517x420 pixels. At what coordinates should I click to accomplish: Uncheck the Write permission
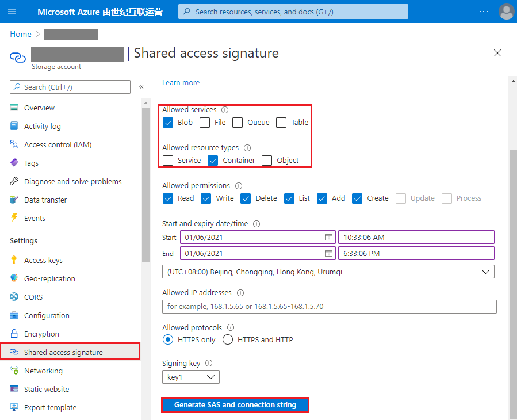206,198
